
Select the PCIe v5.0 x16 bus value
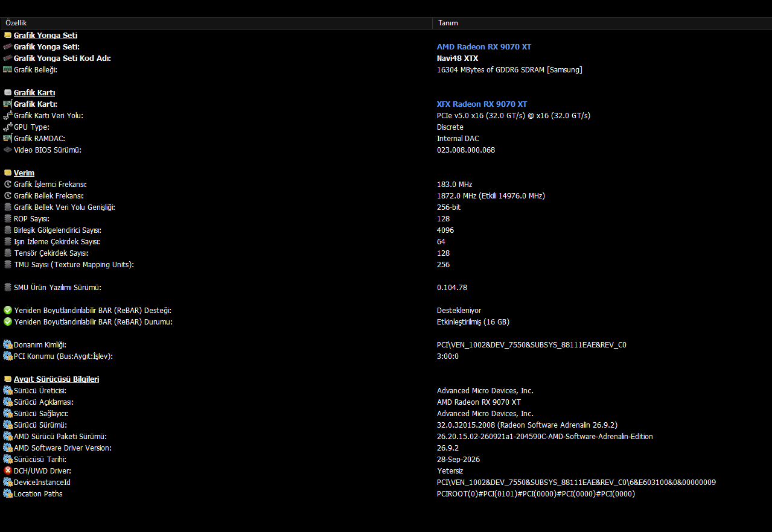[x=514, y=116]
